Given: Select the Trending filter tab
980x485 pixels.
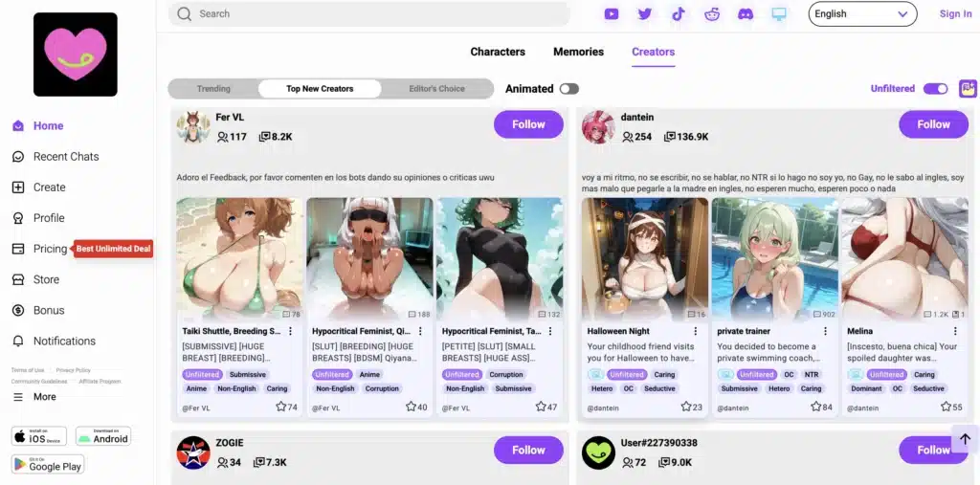Looking at the screenshot, I should (213, 89).
